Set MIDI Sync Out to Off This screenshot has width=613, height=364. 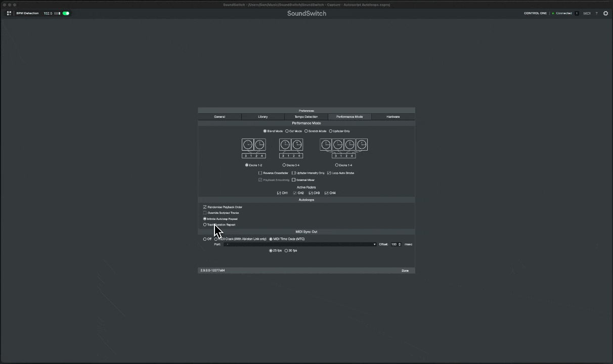205,239
